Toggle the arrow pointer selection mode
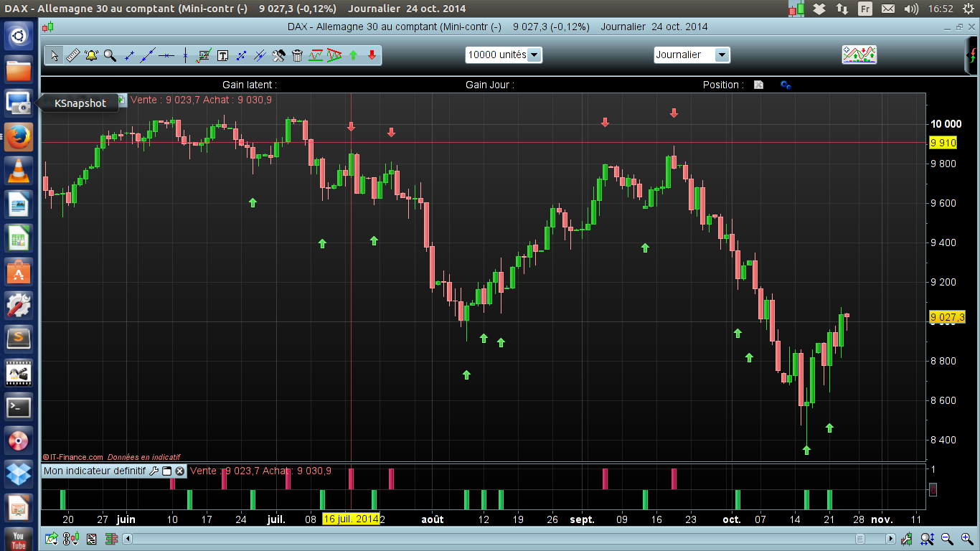 pyautogui.click(x=54, y=55)
